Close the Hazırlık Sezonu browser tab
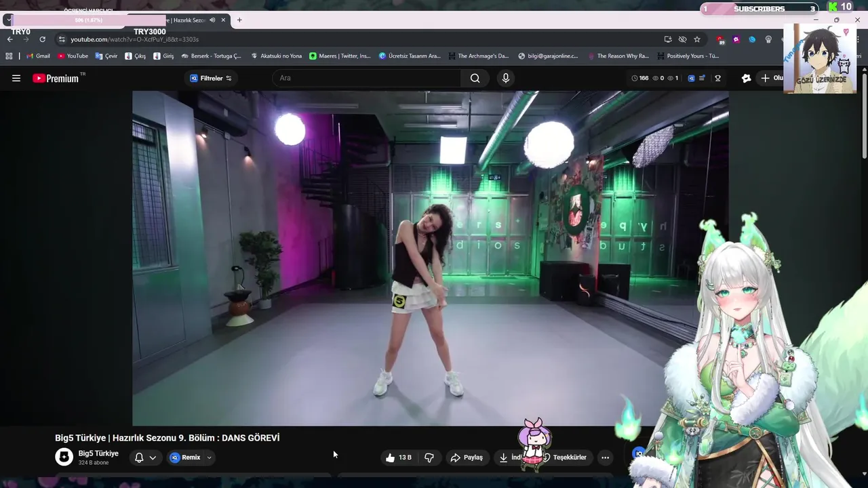This screenshot has width=868, height=488. [x=223, y=20]
